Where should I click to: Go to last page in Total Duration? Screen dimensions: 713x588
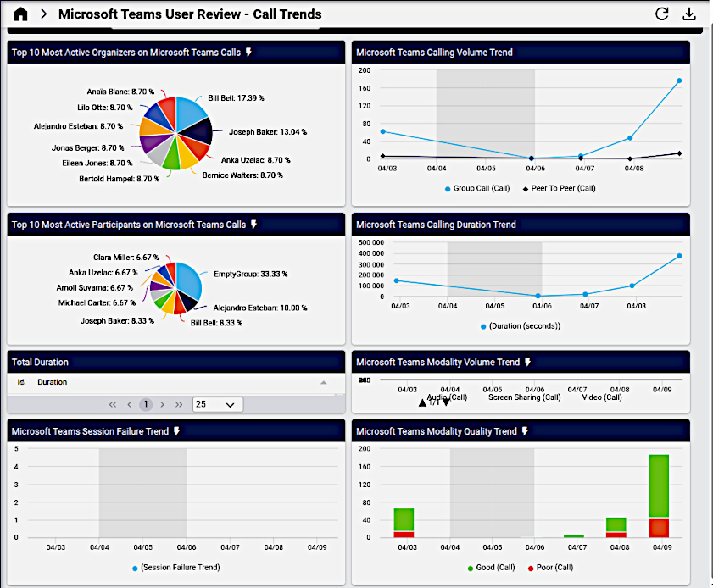point(179,404)
